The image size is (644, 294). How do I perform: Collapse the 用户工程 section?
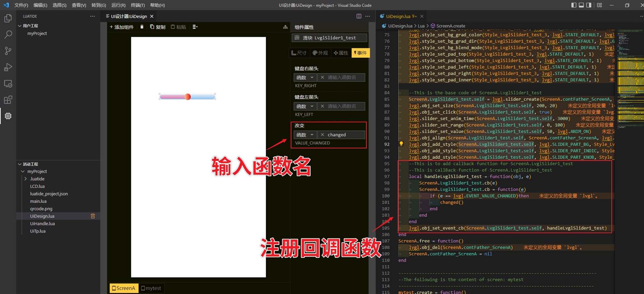[20, 26]
